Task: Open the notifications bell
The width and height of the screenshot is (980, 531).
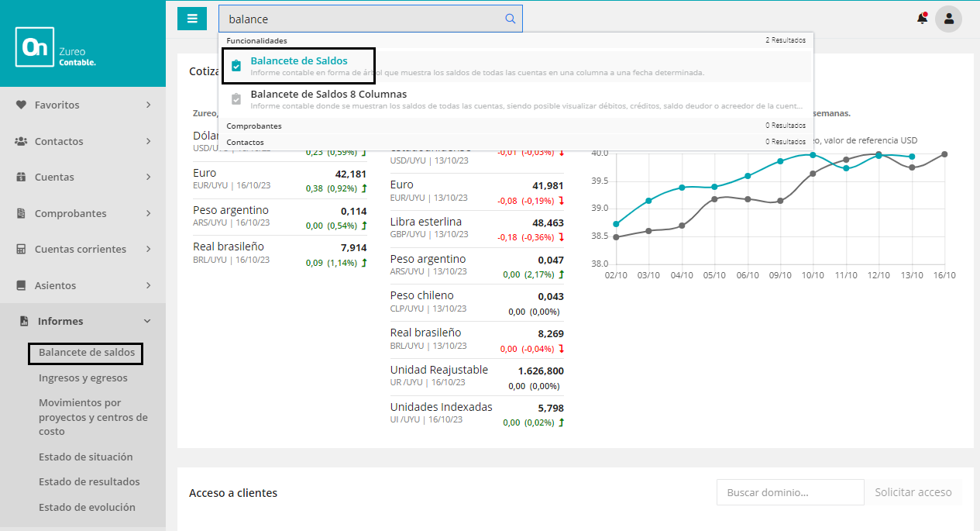Action: [x=922, y=19]
